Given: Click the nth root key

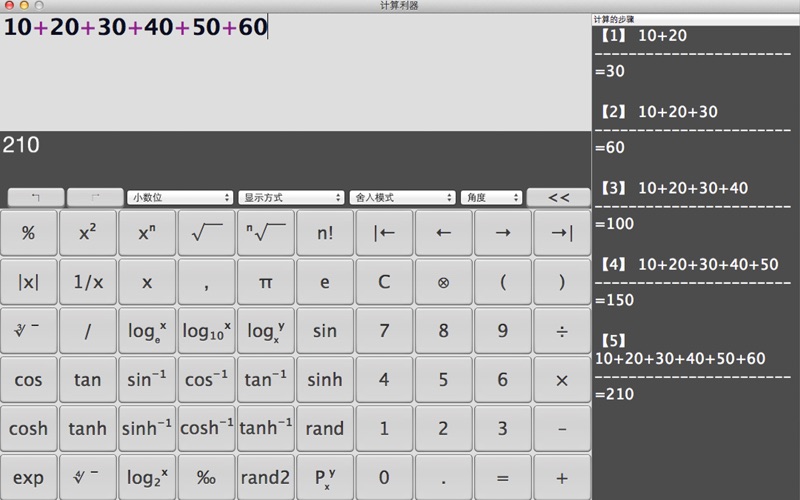Looking at the screenshot, I should pyautogui.click(x=265, y=232).
